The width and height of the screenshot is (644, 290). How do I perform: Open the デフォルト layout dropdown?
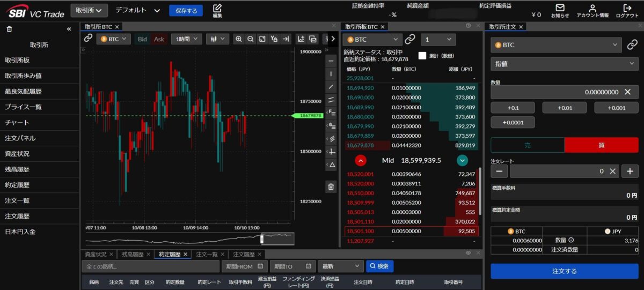pos(138,10)
